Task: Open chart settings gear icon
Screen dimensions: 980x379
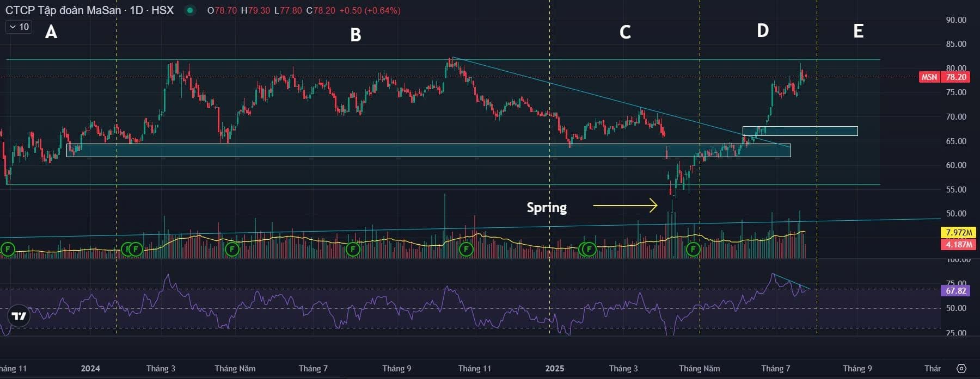Action: coord(961,368)
